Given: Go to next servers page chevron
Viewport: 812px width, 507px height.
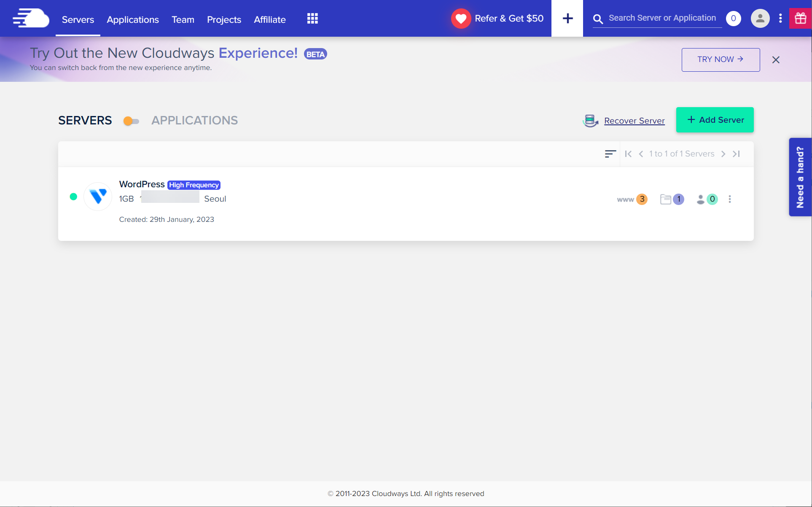Looking at the screenshot, I should [x=723, y=154].
